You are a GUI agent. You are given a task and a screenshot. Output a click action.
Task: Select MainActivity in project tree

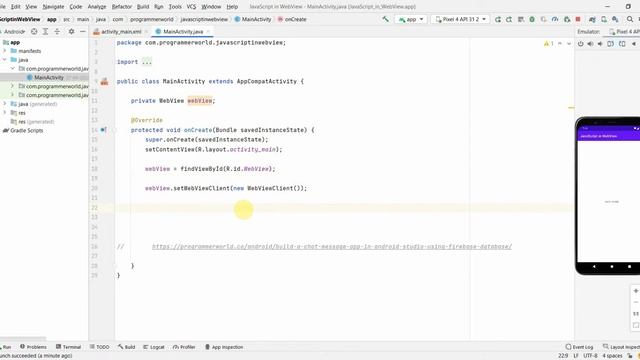49,78
